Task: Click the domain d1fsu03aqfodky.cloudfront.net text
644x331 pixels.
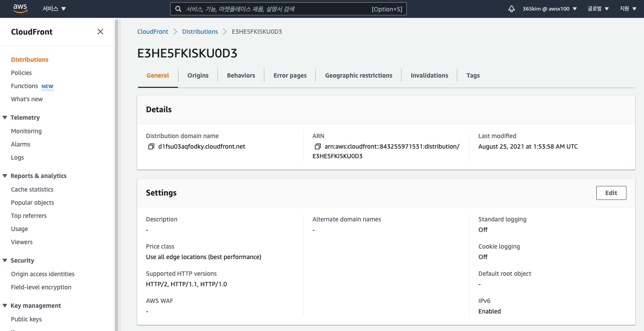Action: 202,146
